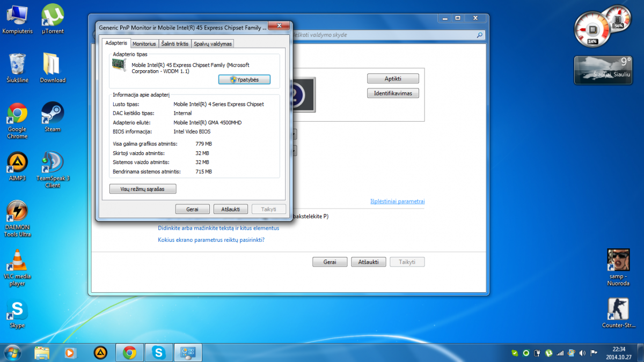Click the '779 MB' total graphics memory value

204,144
